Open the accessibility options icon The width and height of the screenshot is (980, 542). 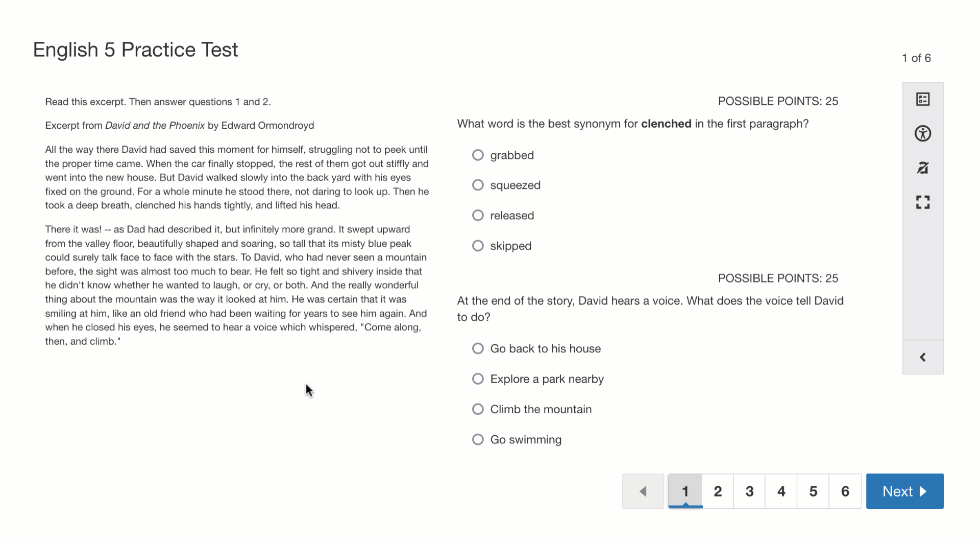[922, 134]
